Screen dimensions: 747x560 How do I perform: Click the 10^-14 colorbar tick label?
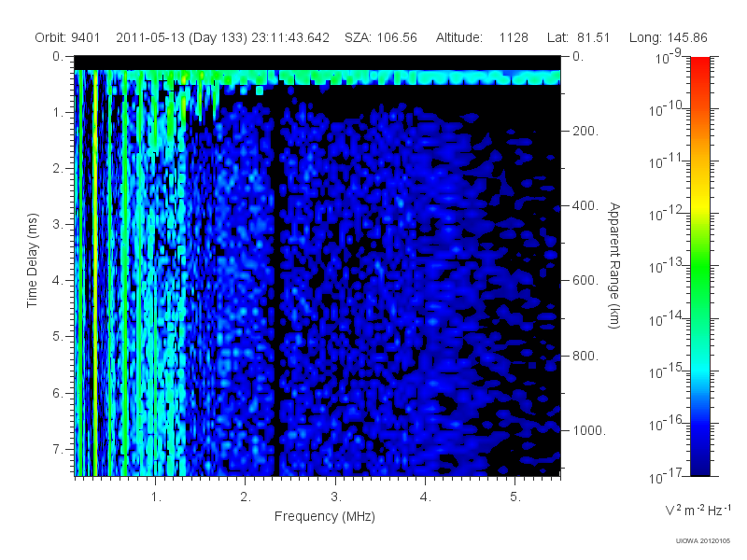[665, 318]
